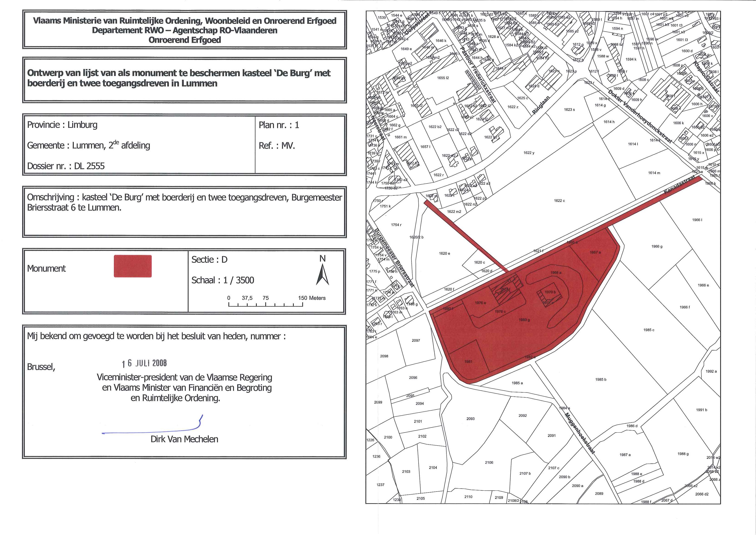Click castle building parcel 1970 b
Image resolution: width=756 pixels, height=535 pixels.
(550, 292)
